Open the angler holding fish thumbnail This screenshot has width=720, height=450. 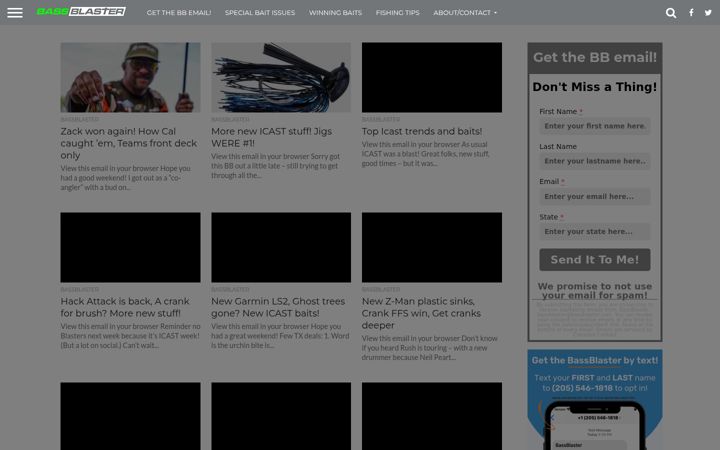click(x=130, y=77)
